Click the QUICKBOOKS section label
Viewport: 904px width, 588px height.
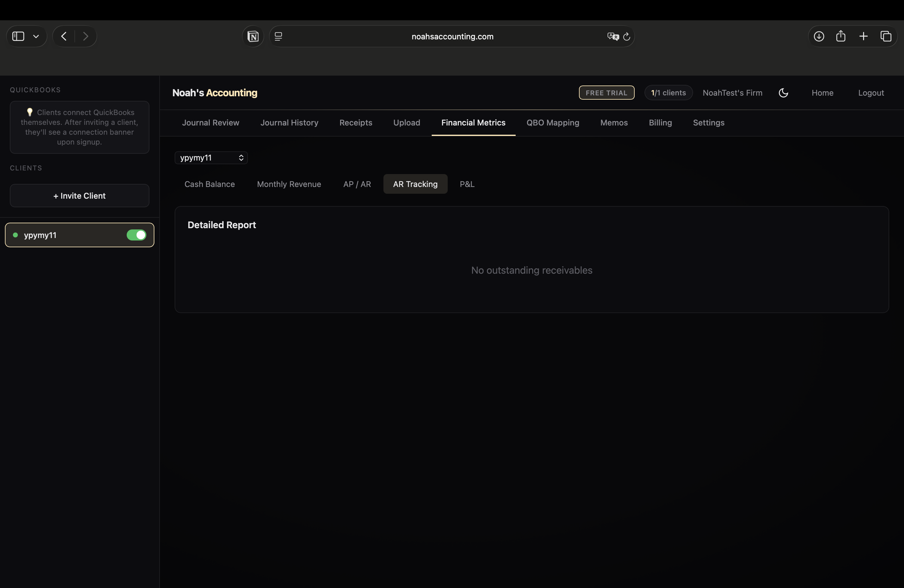click(x=35, y=90)
